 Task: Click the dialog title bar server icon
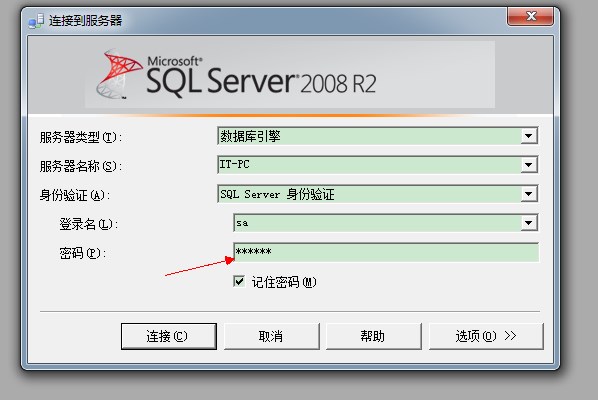tap(37, 21)
